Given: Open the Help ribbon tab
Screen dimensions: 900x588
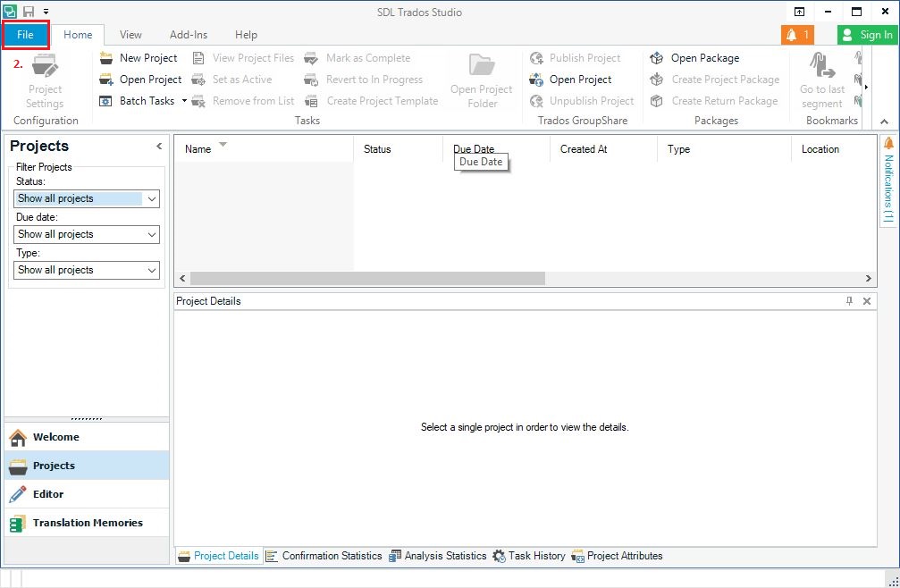Looking at the screenshot, I should point(246,35).
